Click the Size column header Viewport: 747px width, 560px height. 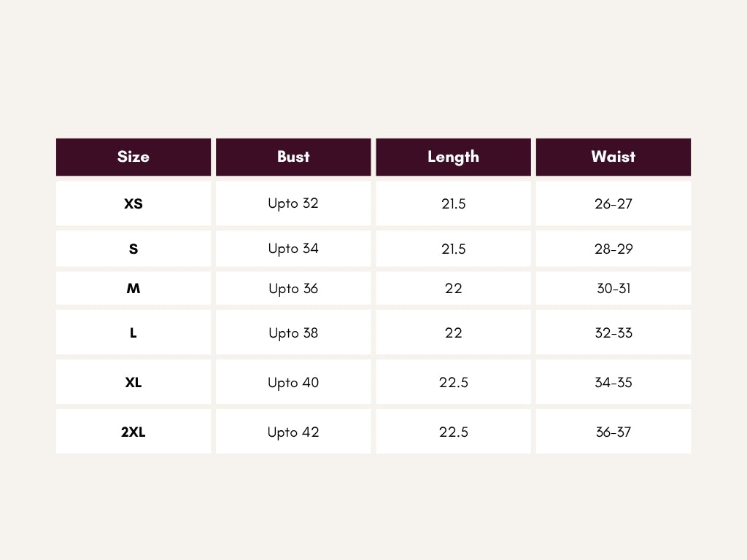click(133, 157)
